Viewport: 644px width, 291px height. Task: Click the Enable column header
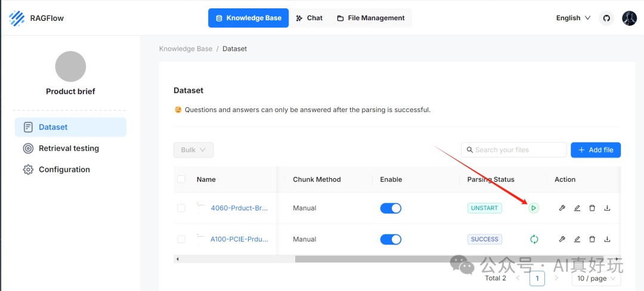tap(391, 179)
